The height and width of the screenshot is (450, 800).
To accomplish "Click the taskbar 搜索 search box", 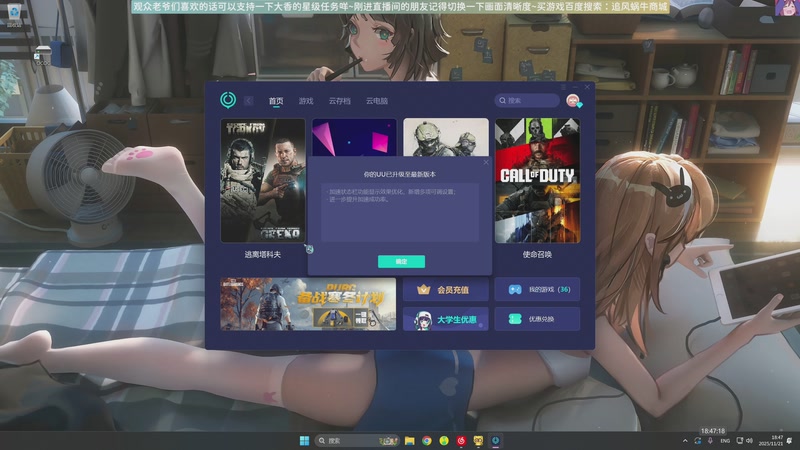I will coord(357,441).
